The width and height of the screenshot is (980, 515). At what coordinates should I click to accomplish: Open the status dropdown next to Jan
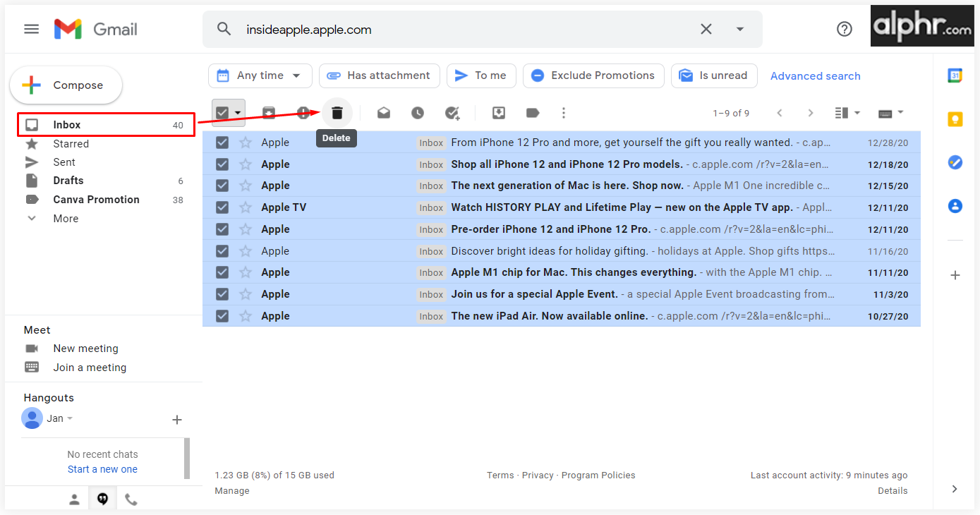point(70,418)
